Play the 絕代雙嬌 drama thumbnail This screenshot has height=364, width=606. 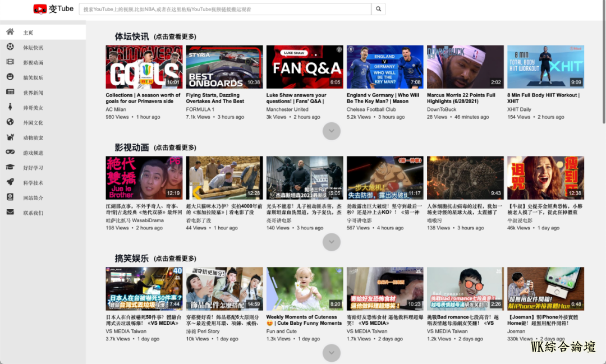(x=144, y=178)
